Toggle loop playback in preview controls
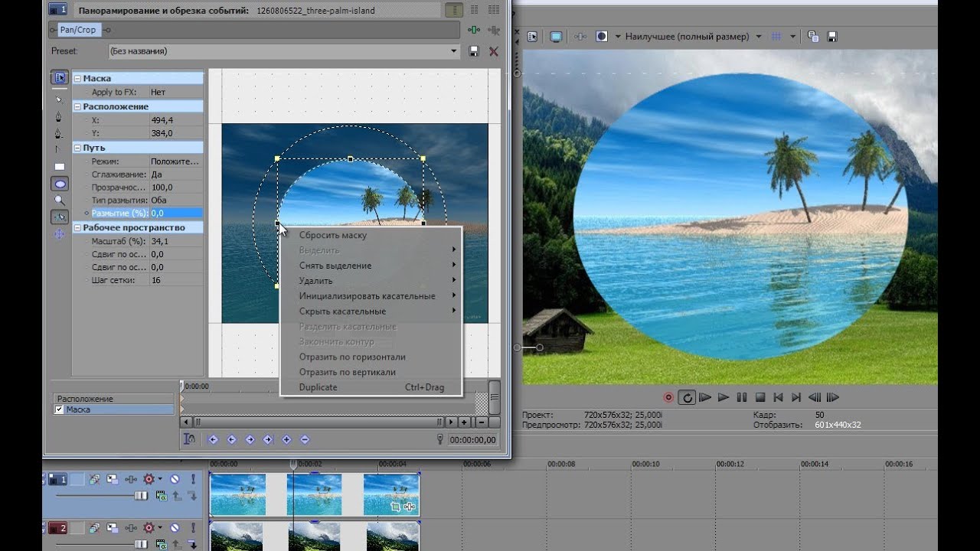This screenshot has height=551, width=980. (687, 397)
